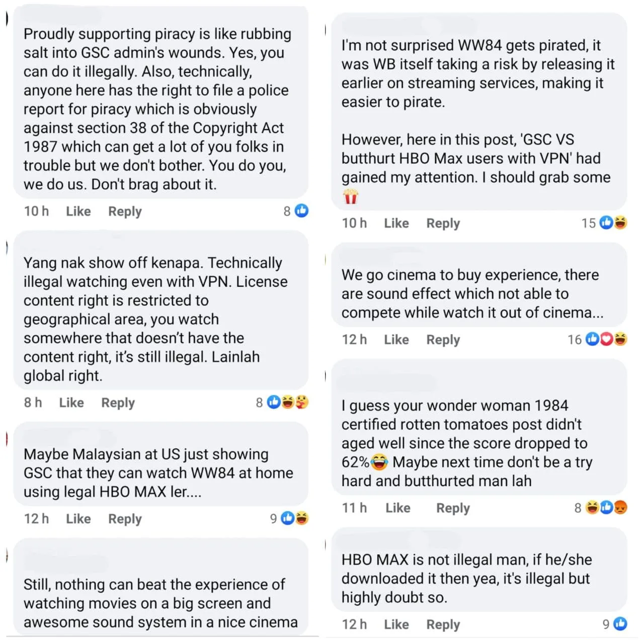Image resolution: width=644 pixels, height=644 pixels.
Task: Open the reaction count 16 on the cinema comment
Action: coord(575,340)
